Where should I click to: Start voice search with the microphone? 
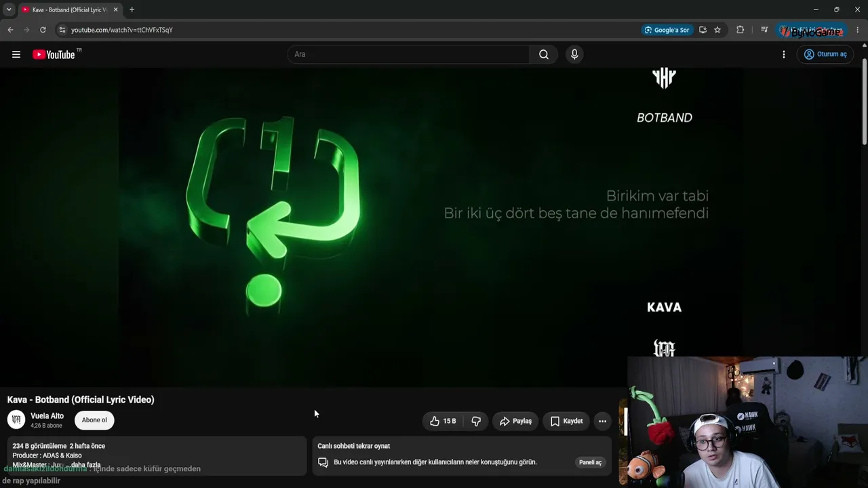(574, 54)
